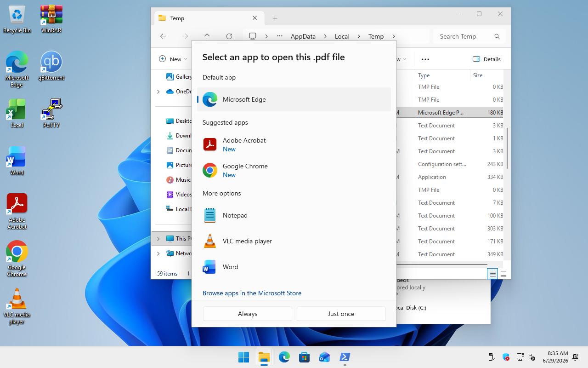Open the Music folder in sidebar
588x368 pixels.
tap(178, 180)
